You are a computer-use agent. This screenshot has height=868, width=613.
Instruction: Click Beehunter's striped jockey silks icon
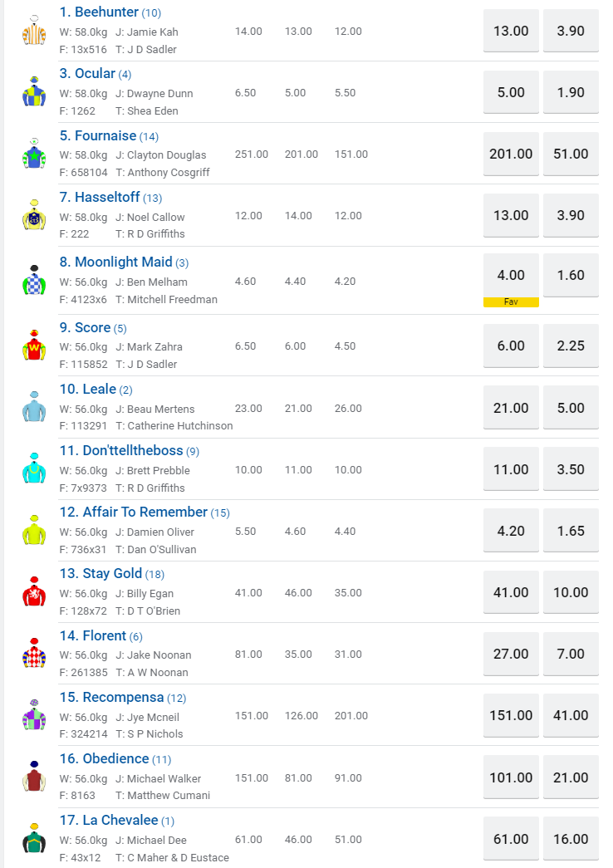tap(34, 31)
